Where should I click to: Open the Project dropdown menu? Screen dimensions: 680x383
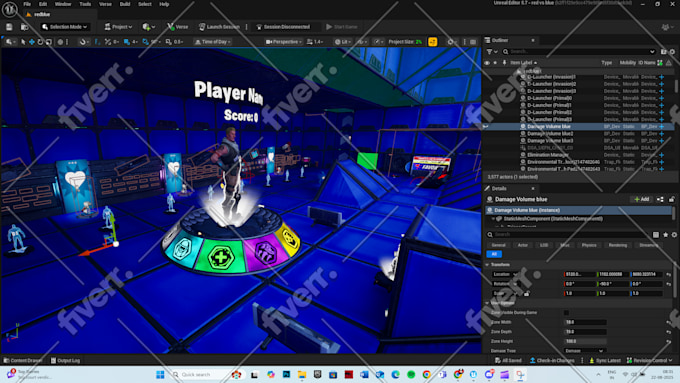pyautogui.click(x=118, y=27)
